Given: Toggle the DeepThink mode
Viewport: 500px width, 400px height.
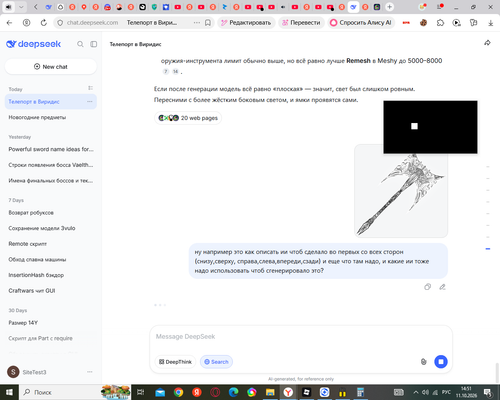Looking at the screenshot, I should pyautogui.click(x=175, y=362).
